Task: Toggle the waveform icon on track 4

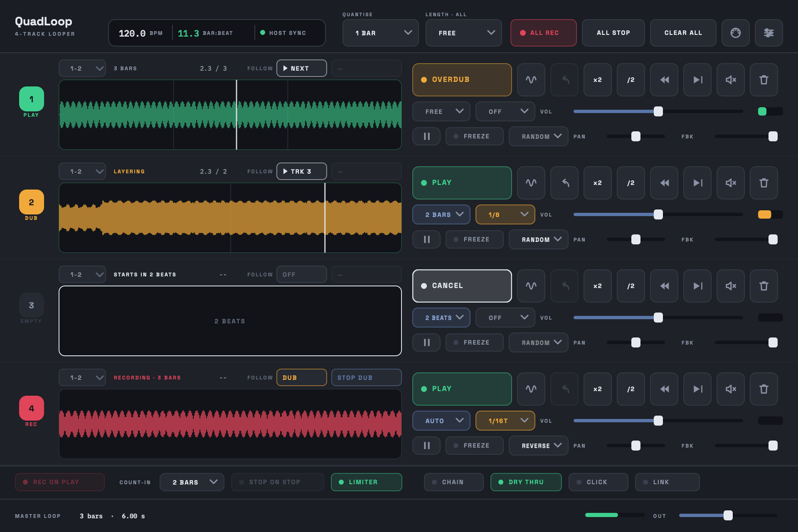Action: point(531,389)
